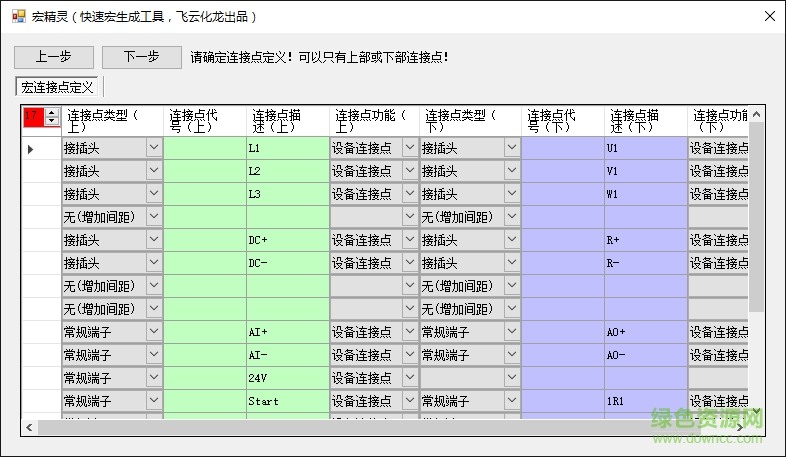786x457 pixels.
Task: Click the current-row arrow indicator in row header
Action: [x=30, y=149]
